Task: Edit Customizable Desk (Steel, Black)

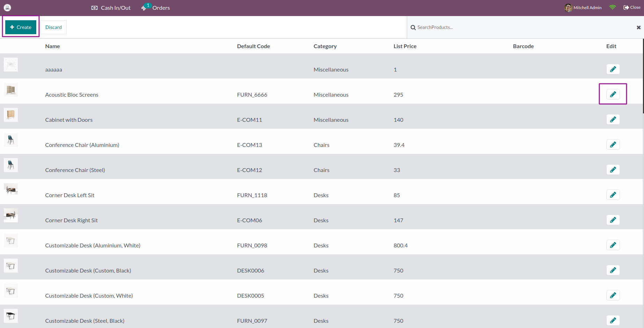Action: 613,320
